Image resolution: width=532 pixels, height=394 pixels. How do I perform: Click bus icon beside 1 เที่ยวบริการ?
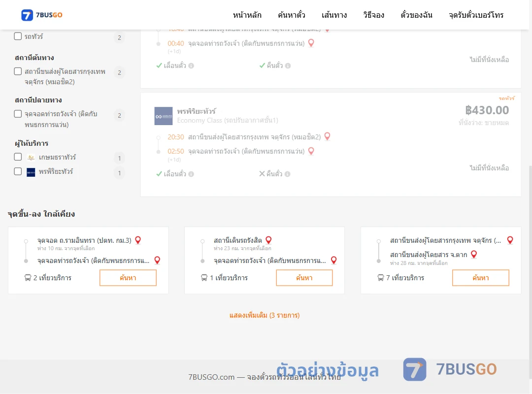tap(204, 278)
